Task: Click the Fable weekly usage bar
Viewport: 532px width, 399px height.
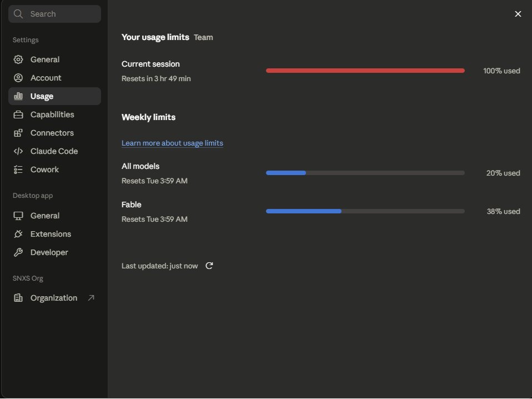Action: coord(365,211)
